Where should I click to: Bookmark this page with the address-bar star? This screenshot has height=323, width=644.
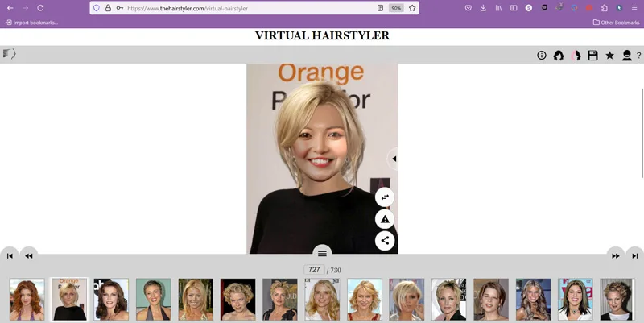click(412, 8)
